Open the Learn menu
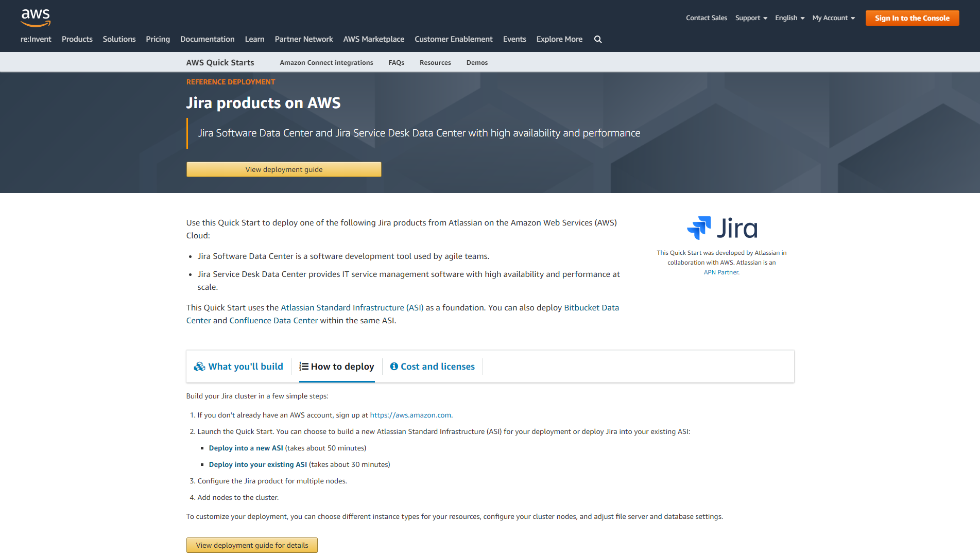980x556 pixels. click(x=254, y=39)
